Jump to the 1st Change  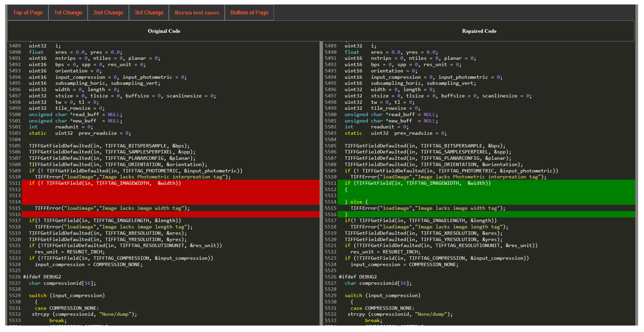(x=68, y=12)
